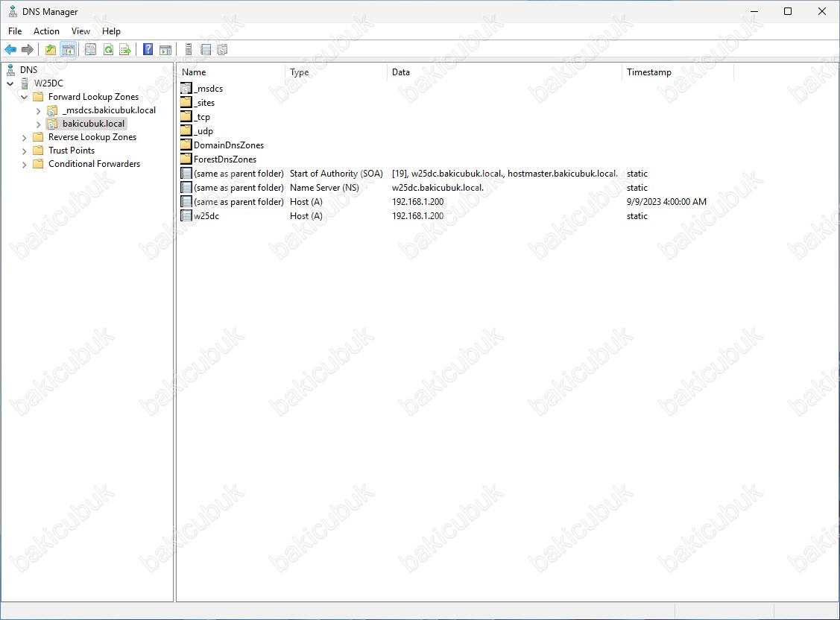
Task: Sort list by Name column header
Action: tap(231, 72)
